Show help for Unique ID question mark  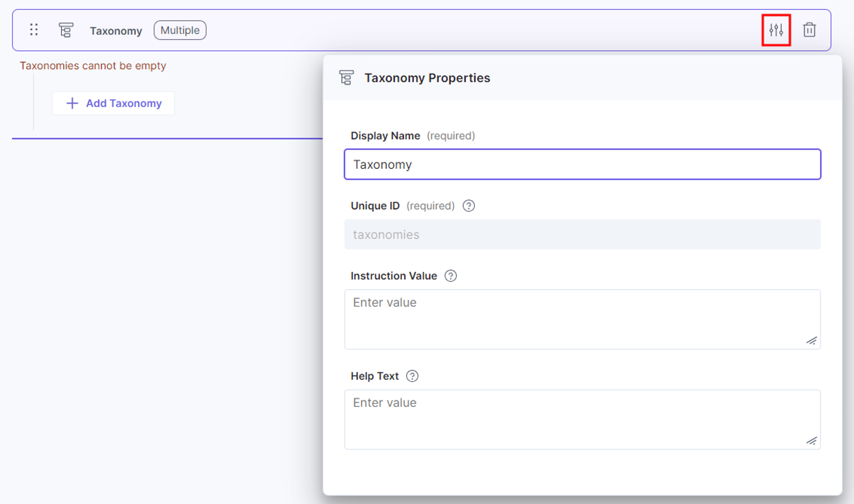tap(468, 206)
